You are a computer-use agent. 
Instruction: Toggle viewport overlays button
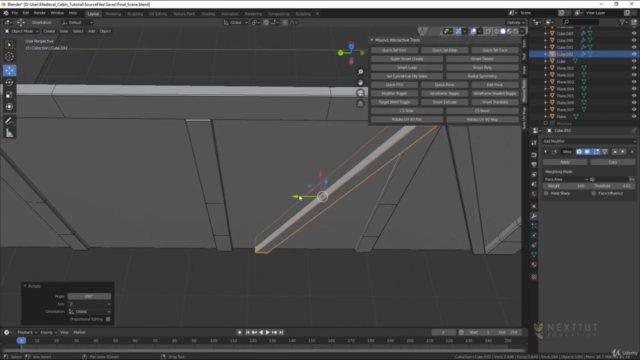pos(473,31)
